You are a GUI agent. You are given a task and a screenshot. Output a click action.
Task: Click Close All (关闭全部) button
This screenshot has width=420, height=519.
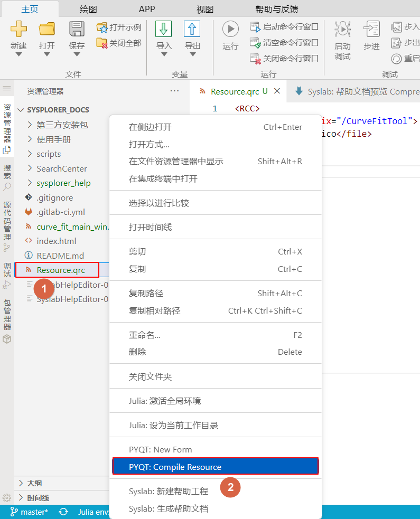(x=119, y=43)
